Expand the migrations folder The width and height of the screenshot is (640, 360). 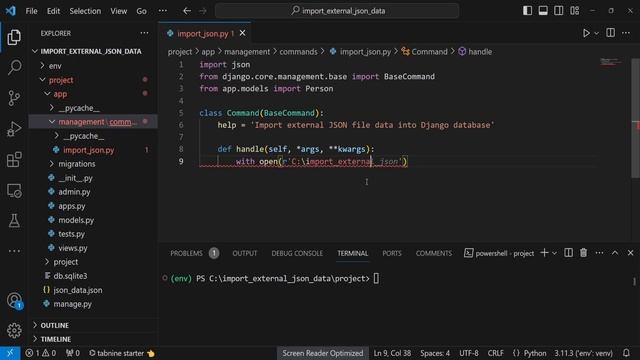coord(51,164)
